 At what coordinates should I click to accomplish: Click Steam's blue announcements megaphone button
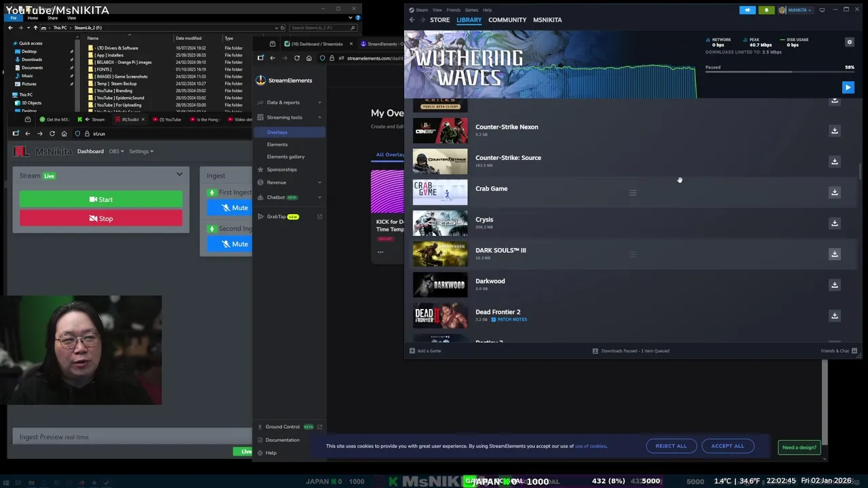pyautogui.click(x=747, y=10)
